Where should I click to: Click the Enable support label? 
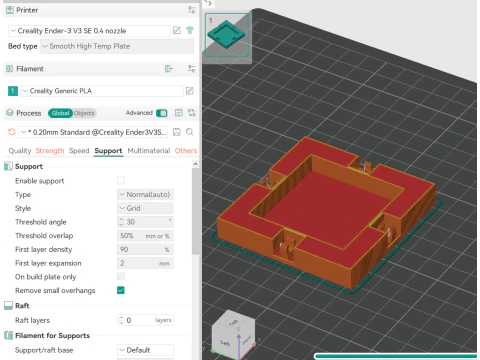point(40,181)
